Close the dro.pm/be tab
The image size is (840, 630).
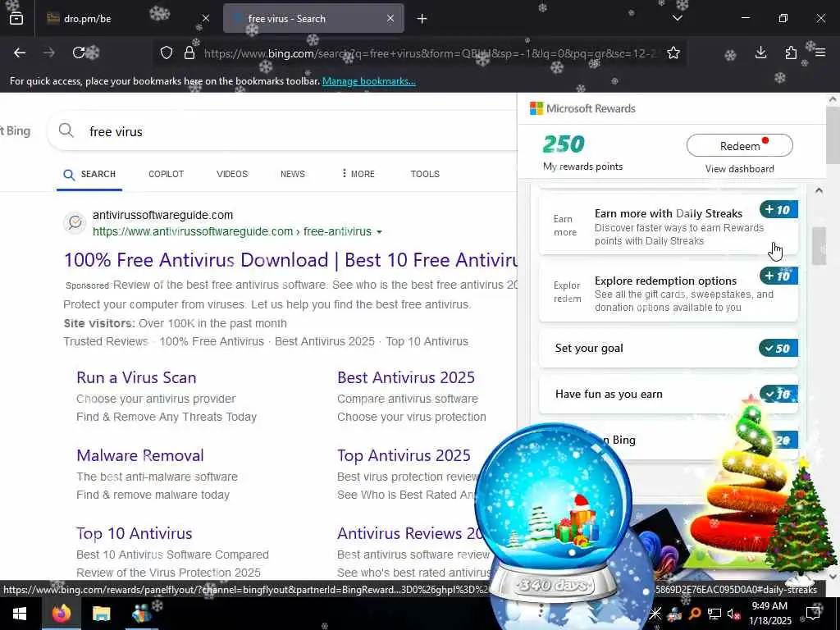[x=206, y=18]
